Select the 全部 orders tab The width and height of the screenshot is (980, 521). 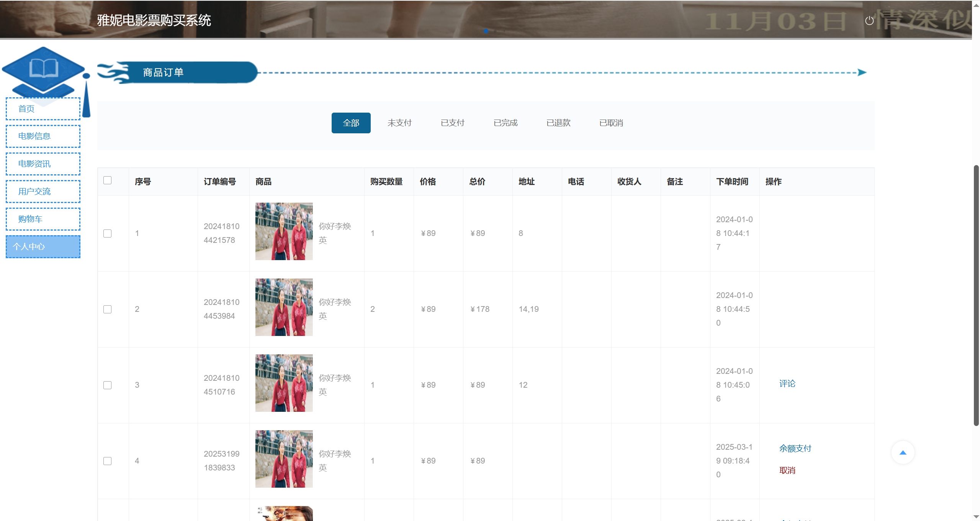[351, 123]
